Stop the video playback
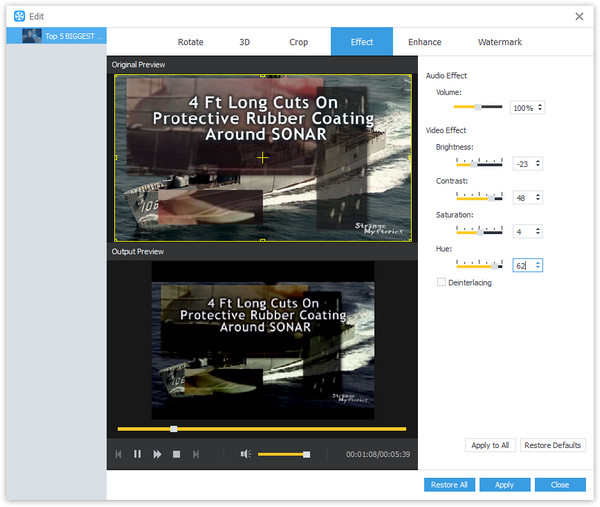This screenshot has width=600, height=507. 176,454
